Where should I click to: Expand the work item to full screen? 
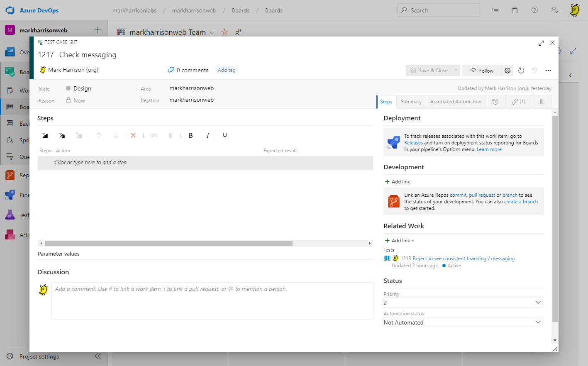coord(541,43)
